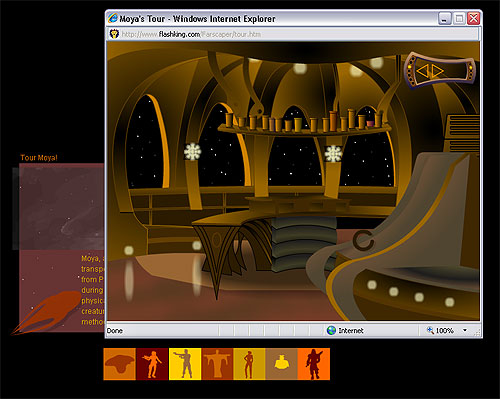
Task: Expand the zoom level dropdown arrow
Action: [x=465, y=330]
